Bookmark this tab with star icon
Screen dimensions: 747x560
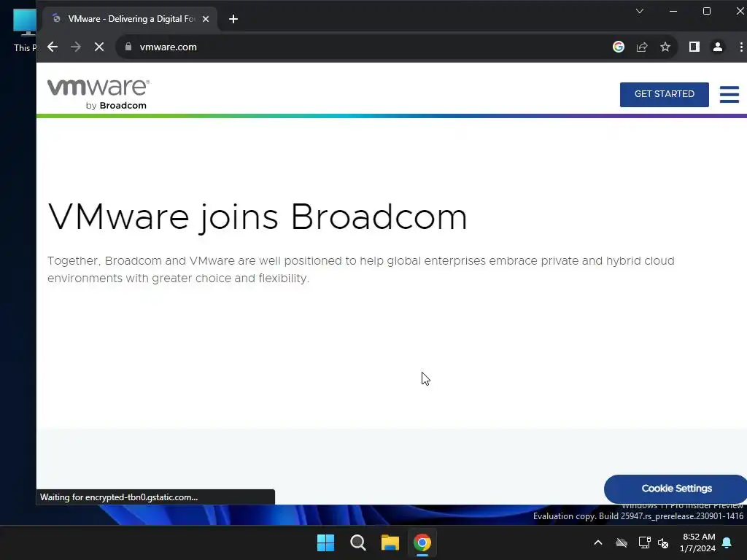tap(665, 47)
